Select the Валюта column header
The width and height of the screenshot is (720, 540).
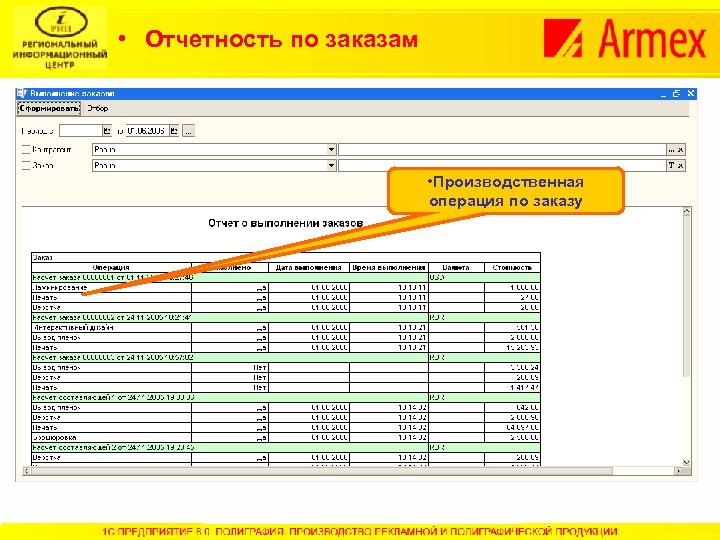pyautogui.click(x=456, y=267)
